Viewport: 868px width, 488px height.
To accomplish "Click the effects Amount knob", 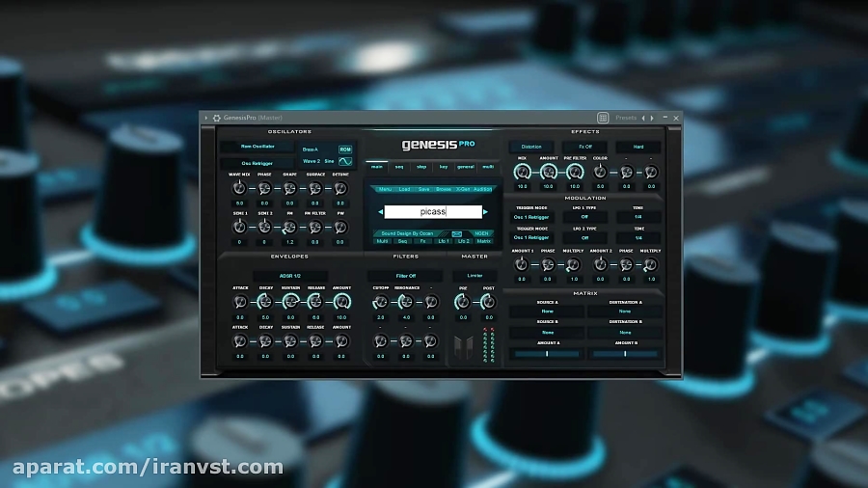I will click(549, 172).
